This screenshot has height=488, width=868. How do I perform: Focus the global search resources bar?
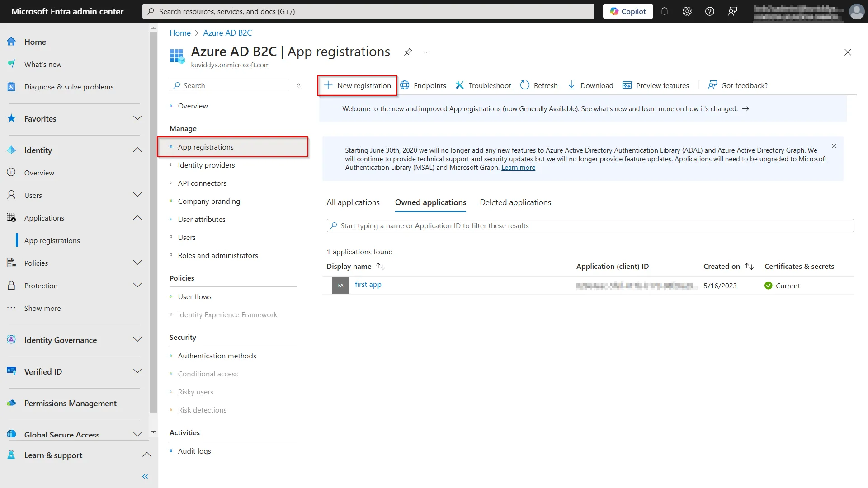[368, 11]
